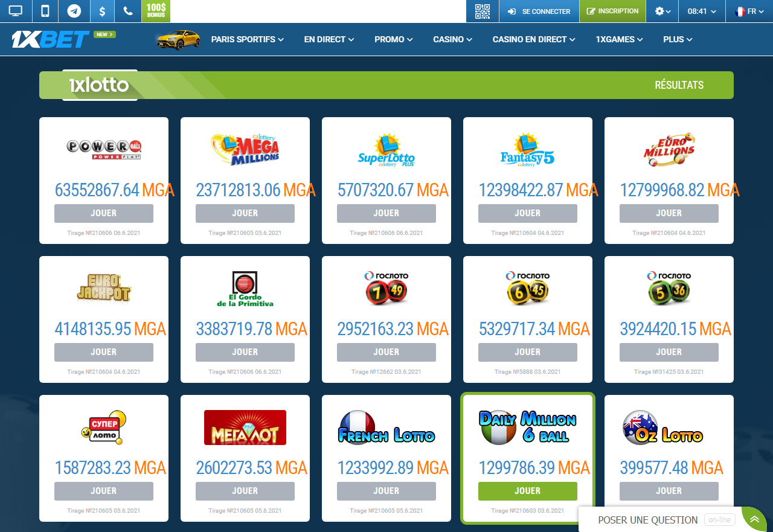The width and height of the screenshot is (773, 532).
Task: Click the Gosloto 6/45 logo
Action: (x=528, y=287)
